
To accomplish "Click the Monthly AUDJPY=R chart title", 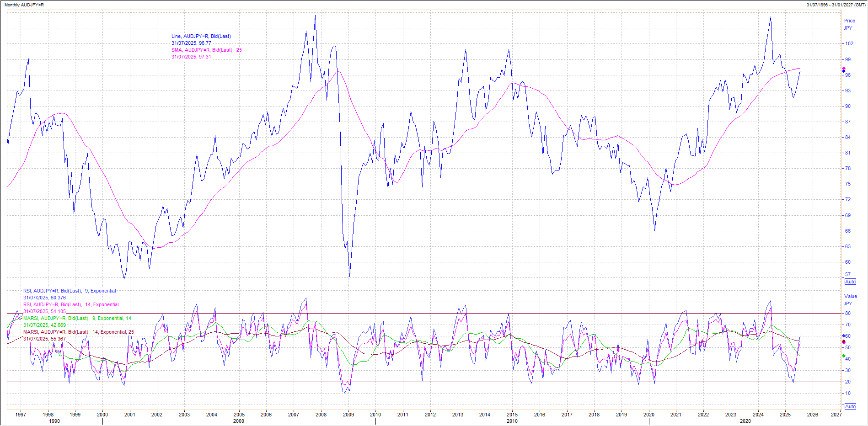I will (x=23, y=5).
